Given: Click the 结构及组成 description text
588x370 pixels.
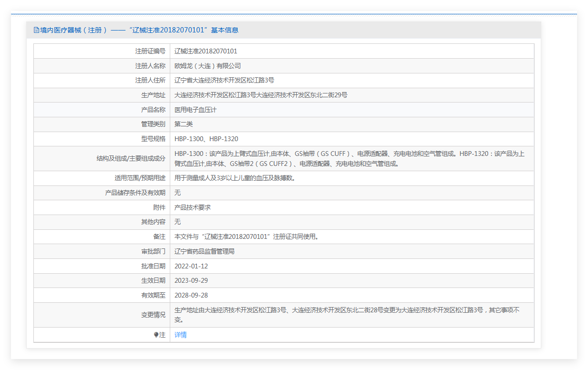Looking at the screenshot, I should 349,158.
